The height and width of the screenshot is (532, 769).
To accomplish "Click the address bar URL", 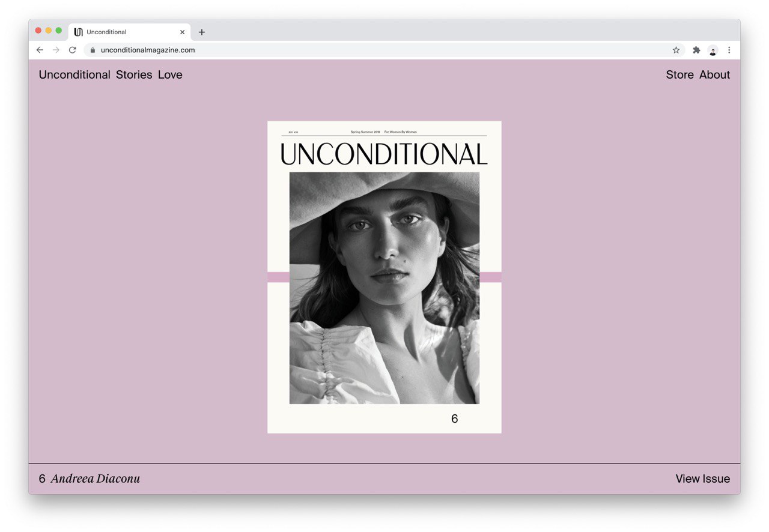I will [148, 50].
